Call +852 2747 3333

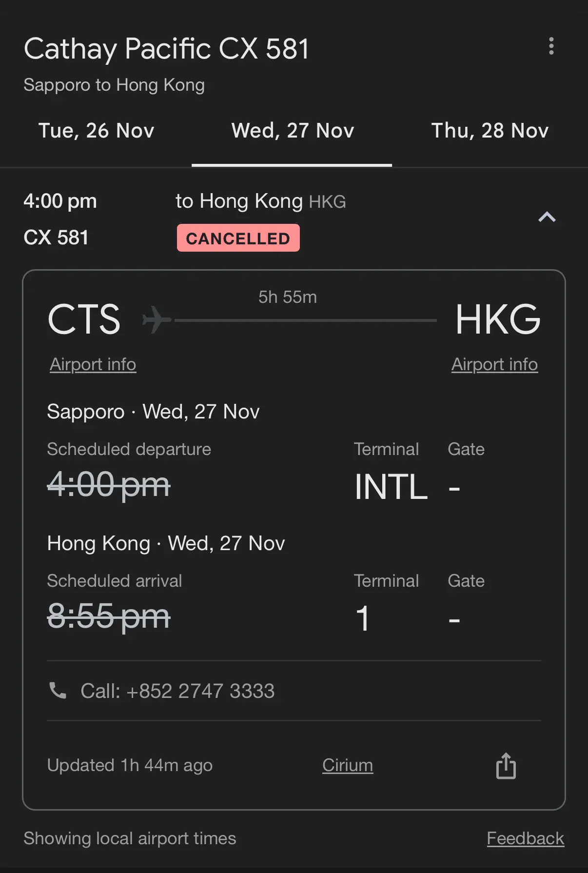(x=177, y=691)
